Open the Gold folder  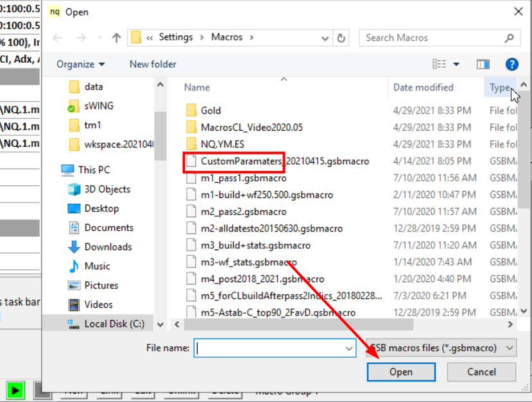(x=210, y=110)
